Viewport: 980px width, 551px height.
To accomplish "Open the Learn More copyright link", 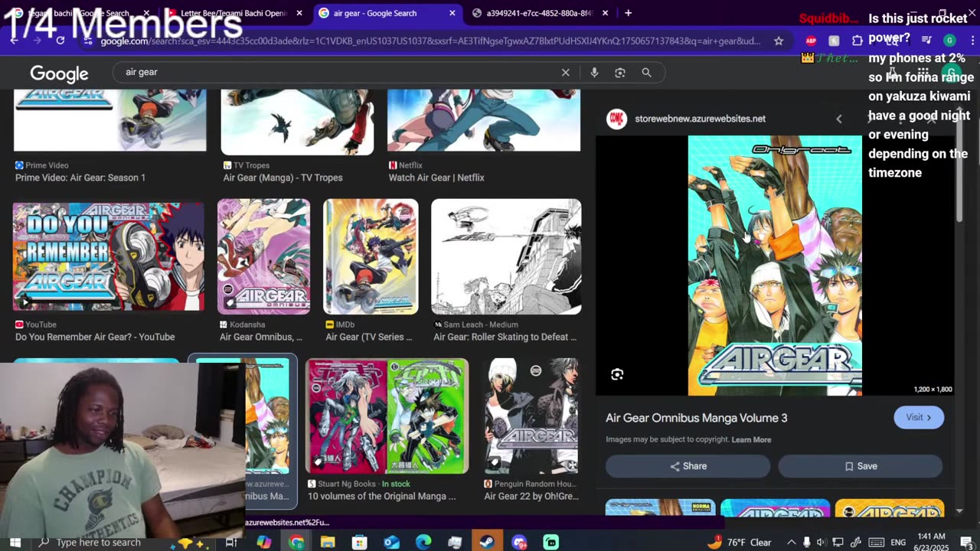I will click(x=751, y=439).
